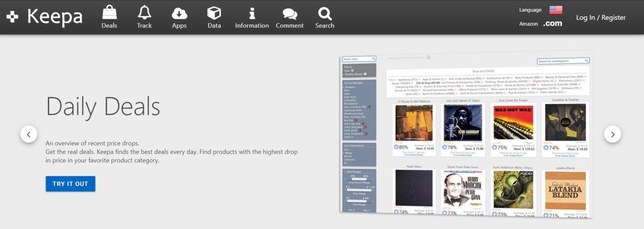This screenshot has height=229, width=644.
Task: Click "Night Stays" album cover in preview
Action: pos(413,189)
